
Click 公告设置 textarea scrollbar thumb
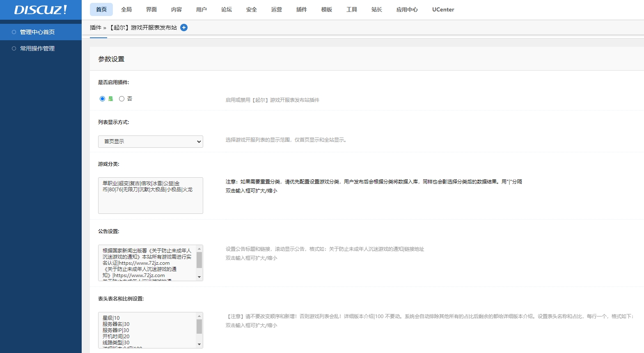pos(199,259)
